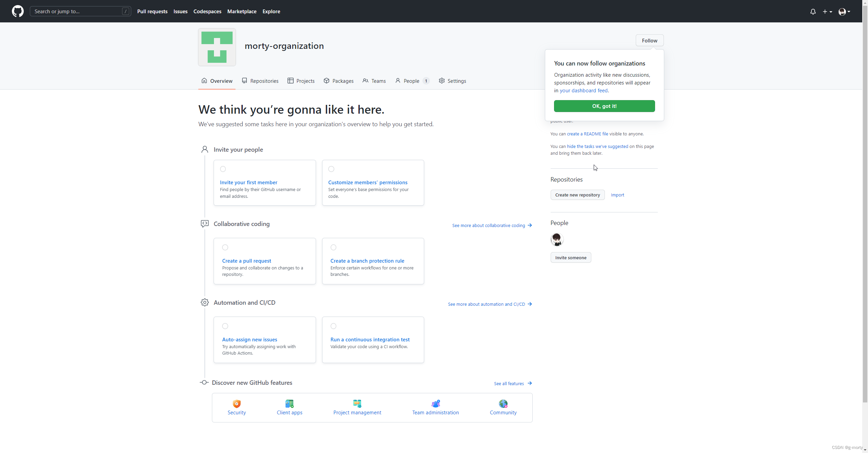Open Auto-assign new issues link
This screenshot has width=868, height=453.
coord(250,340)
